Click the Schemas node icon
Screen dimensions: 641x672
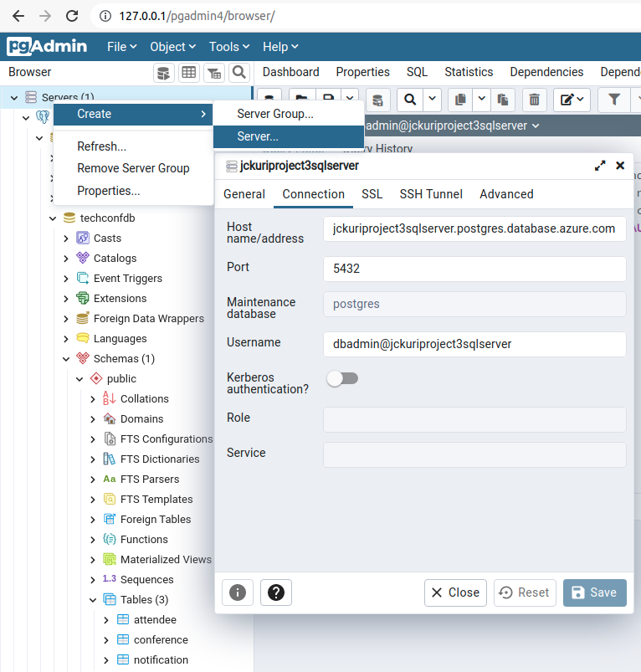point(82,358)
